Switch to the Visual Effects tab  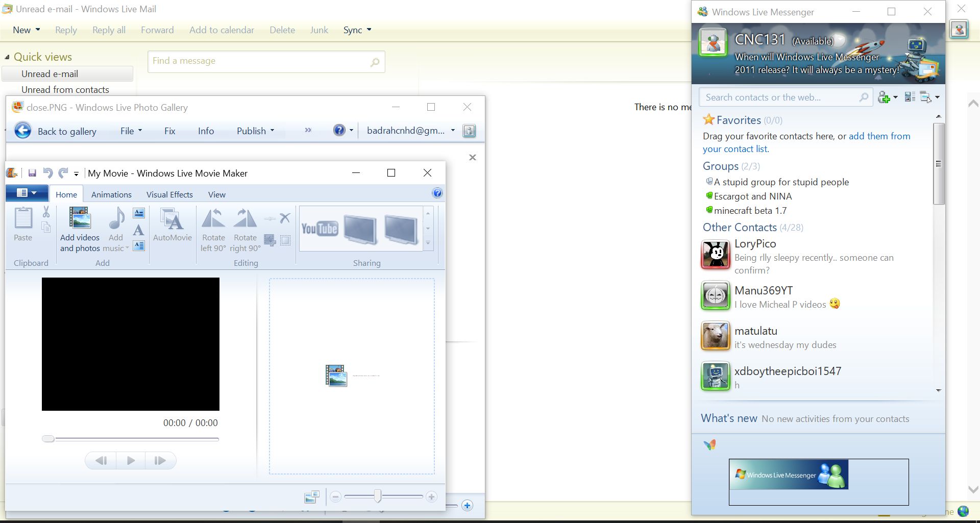169,194
